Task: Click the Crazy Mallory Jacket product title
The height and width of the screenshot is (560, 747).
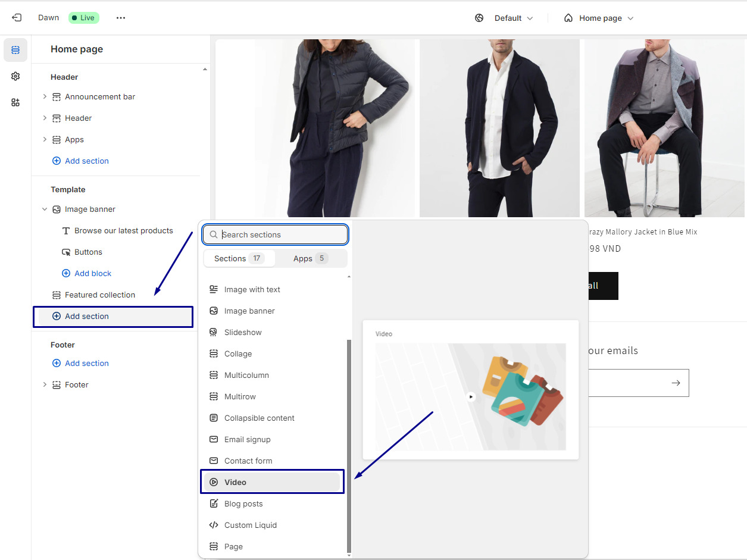Action: pos(643,231)
